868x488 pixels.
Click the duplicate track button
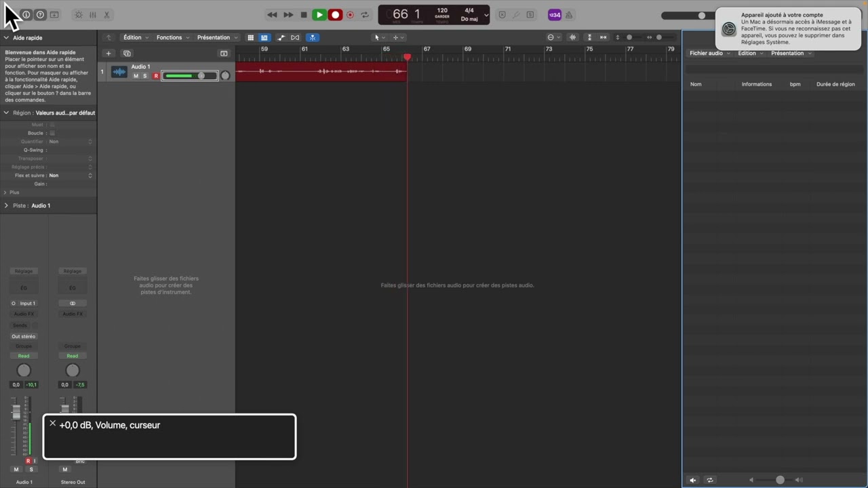[x=127, y=53]
